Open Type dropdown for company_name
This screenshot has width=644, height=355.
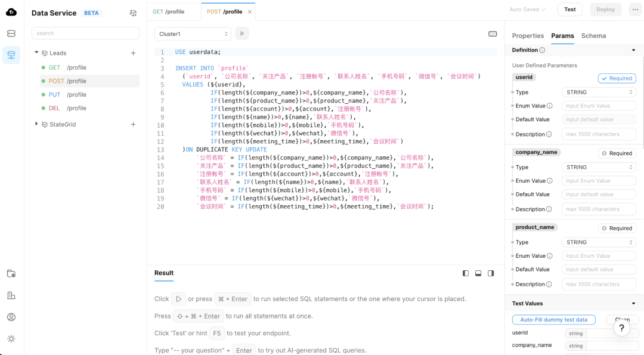(x=599, y=167)
